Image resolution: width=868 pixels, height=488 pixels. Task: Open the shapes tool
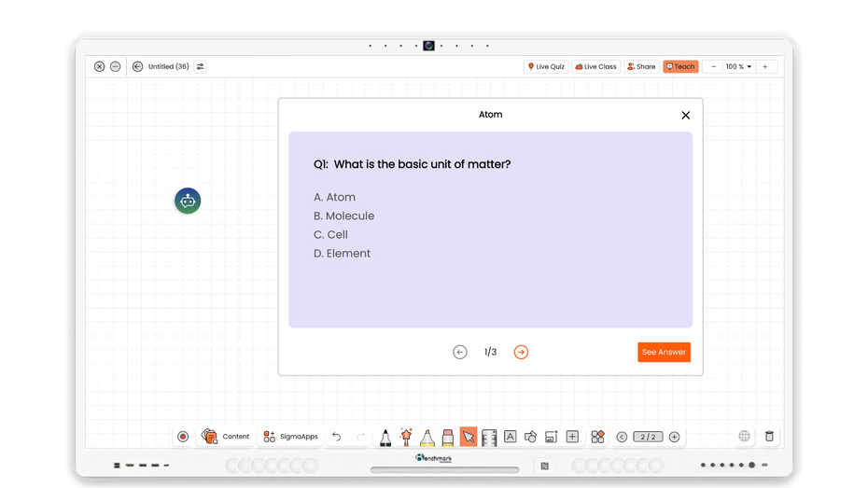pyautogui.click(x=530, y=437)
